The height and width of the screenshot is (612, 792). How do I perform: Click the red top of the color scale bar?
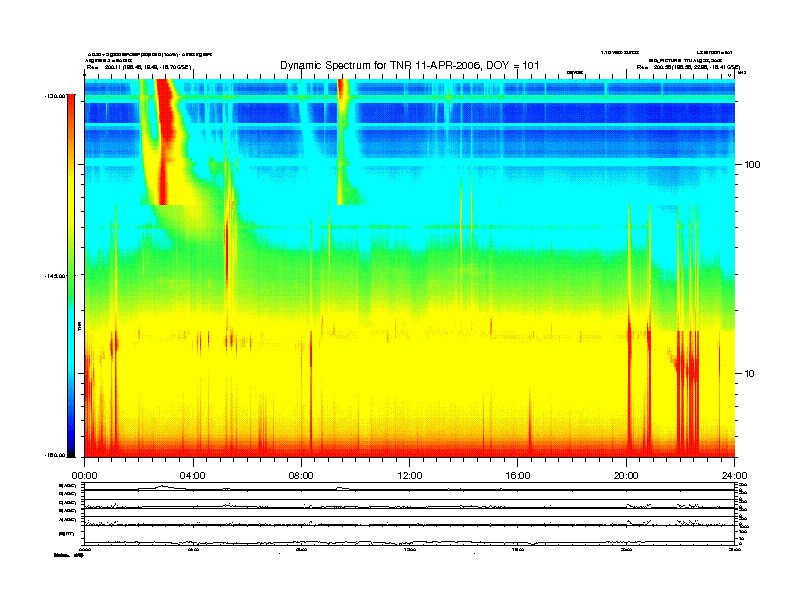(70, 110)
